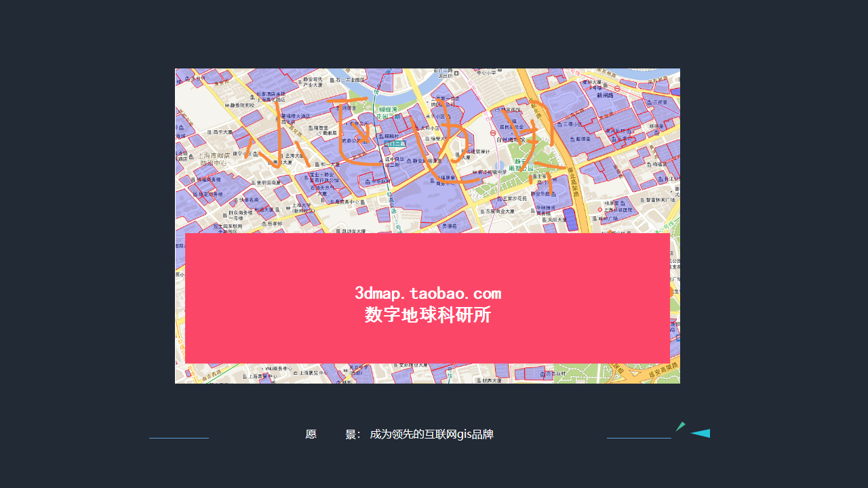Click the metro station icon beside 新闸路
This screenshot has height=488, width=868.
coord(617,87)
